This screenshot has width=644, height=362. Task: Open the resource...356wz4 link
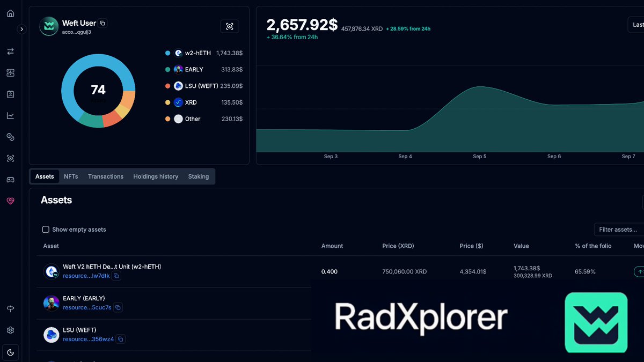click(x=89, y=339)
